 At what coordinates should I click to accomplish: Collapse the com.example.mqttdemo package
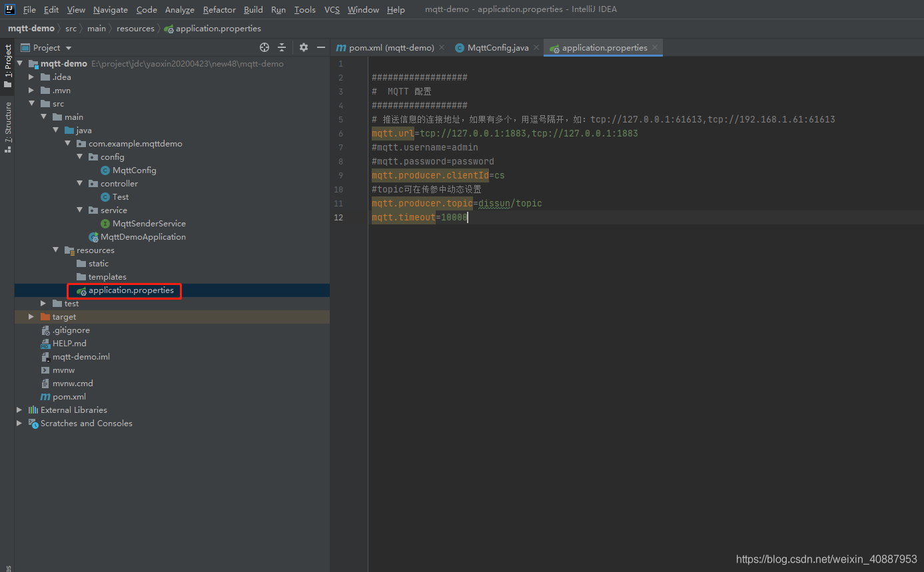tap(67, 144)
